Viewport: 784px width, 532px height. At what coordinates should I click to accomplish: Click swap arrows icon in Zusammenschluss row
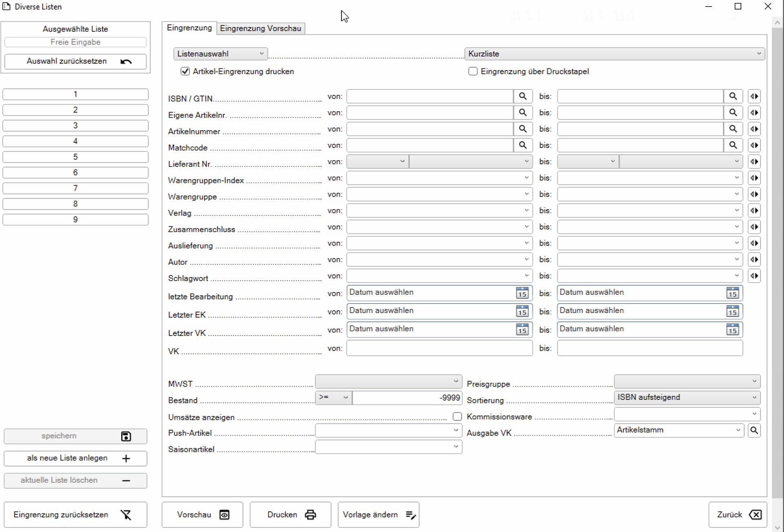point(754,227)
